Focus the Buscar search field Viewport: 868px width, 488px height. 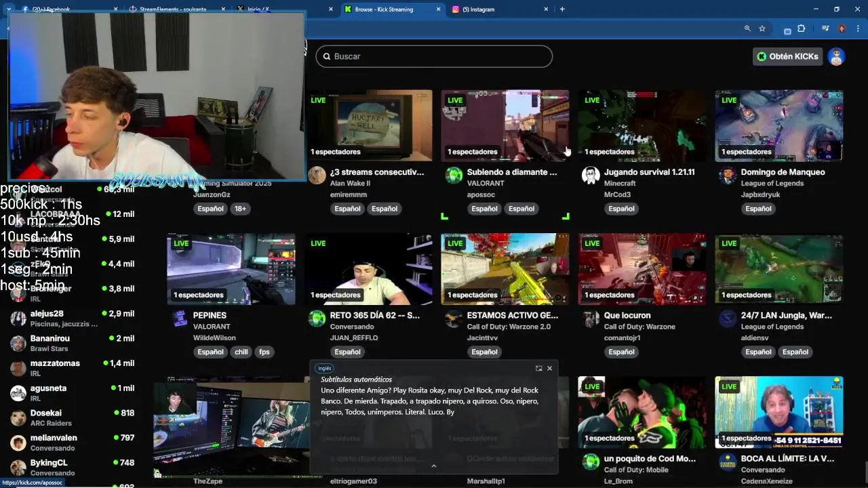(434, 56)
